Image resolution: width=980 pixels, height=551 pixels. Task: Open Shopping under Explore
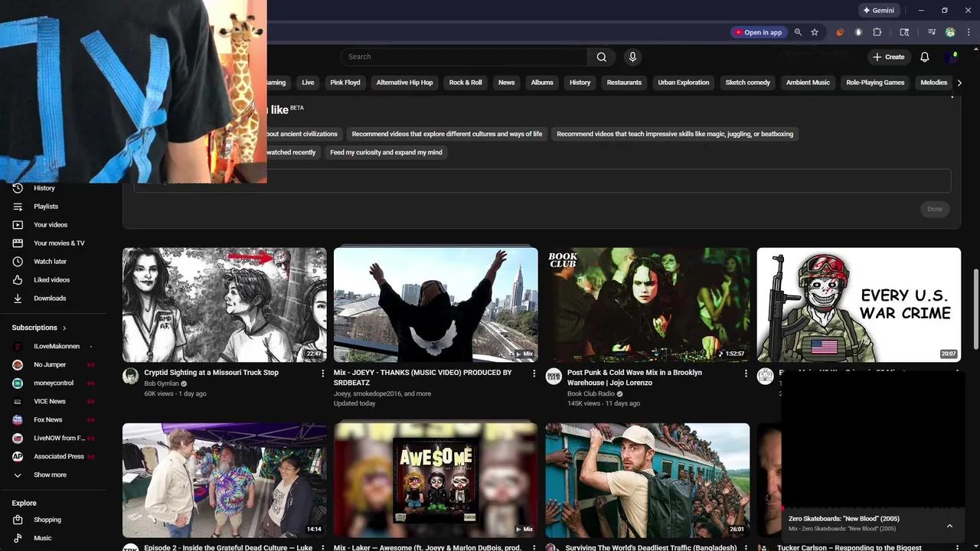(47, 520)
